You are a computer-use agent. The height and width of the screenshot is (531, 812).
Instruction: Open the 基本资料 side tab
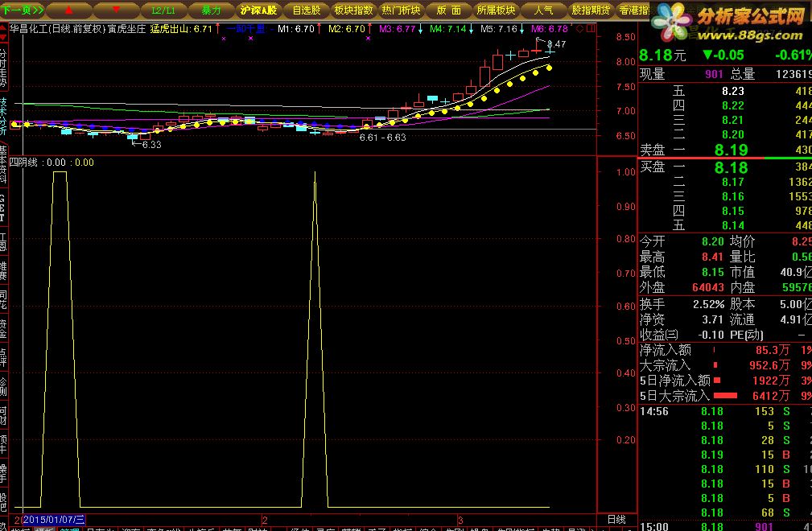tap(4, 165)
